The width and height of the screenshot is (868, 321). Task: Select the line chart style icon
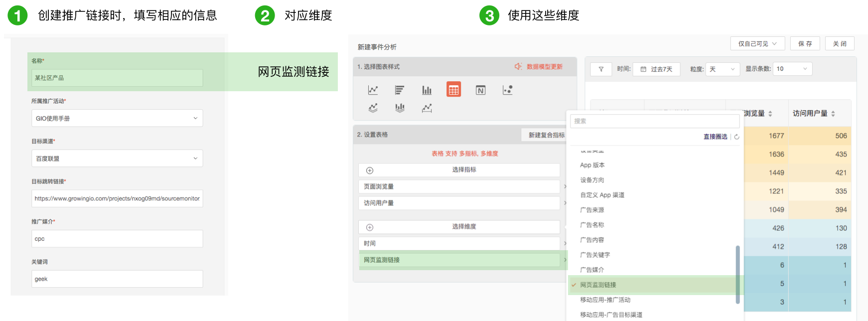pos(373,90)
